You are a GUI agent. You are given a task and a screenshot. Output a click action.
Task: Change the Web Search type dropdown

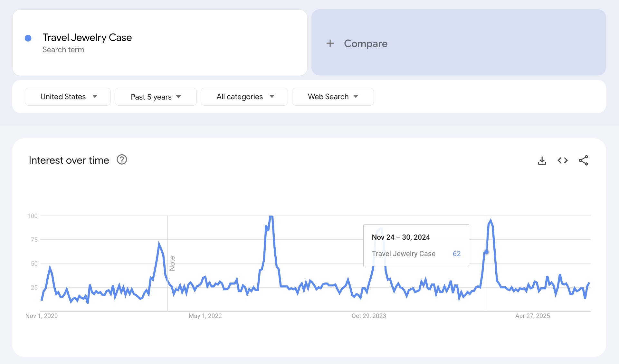333,97
